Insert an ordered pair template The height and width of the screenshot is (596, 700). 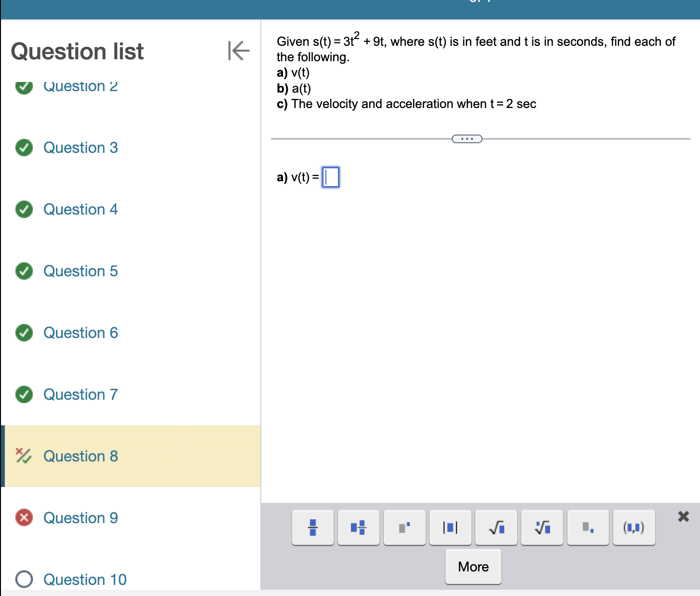click(x=634, y=527)
